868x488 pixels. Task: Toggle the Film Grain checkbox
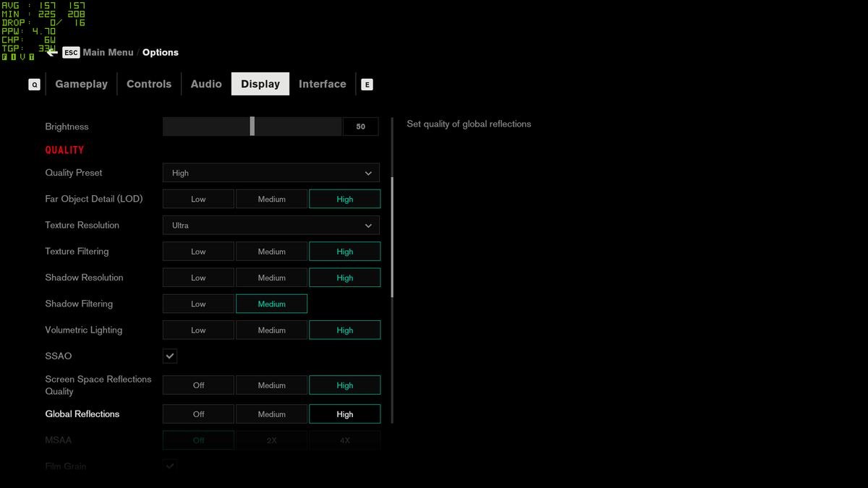point(170,466)
